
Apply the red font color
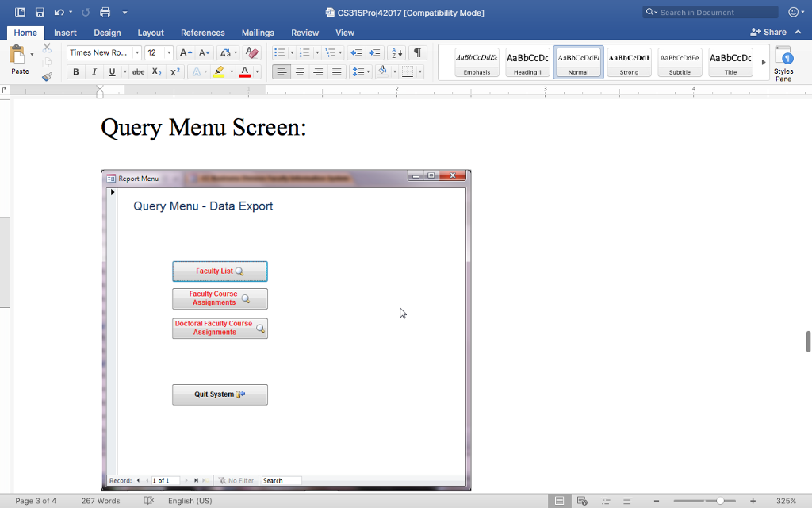(245, 72)
